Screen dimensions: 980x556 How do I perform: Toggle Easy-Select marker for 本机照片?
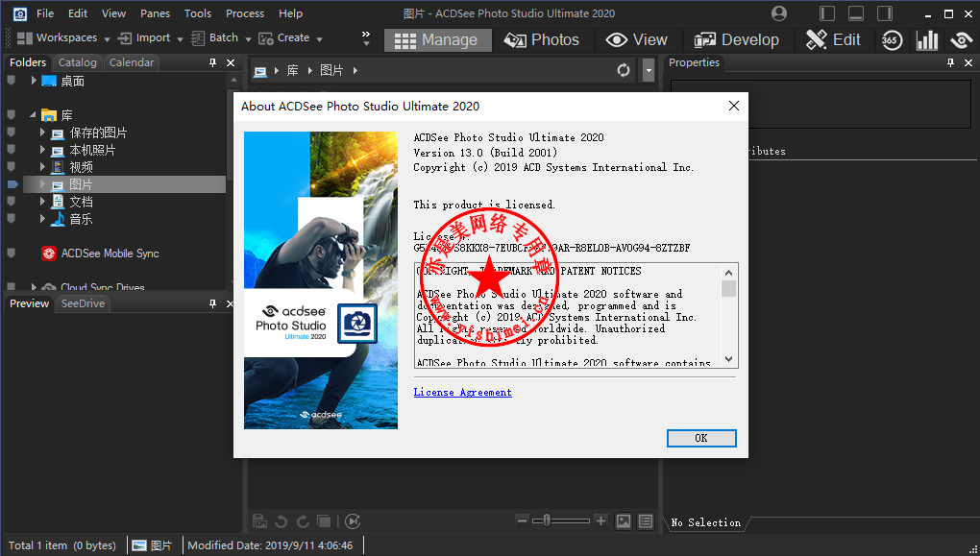(12, 150)
